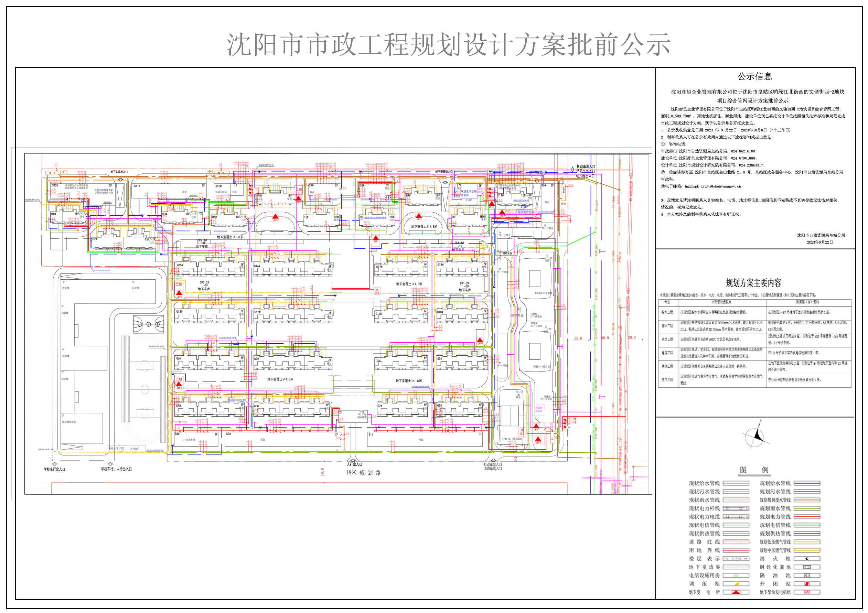Viewport: 868px width, 613px height.
Task: Click the 学校车行、人行出入口 label
Action: (116, 469)
